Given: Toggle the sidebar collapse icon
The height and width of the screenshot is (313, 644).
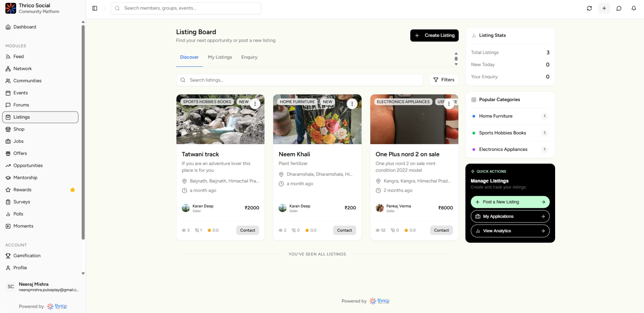Looking at the screenshot, I should [x=95, y=8].
